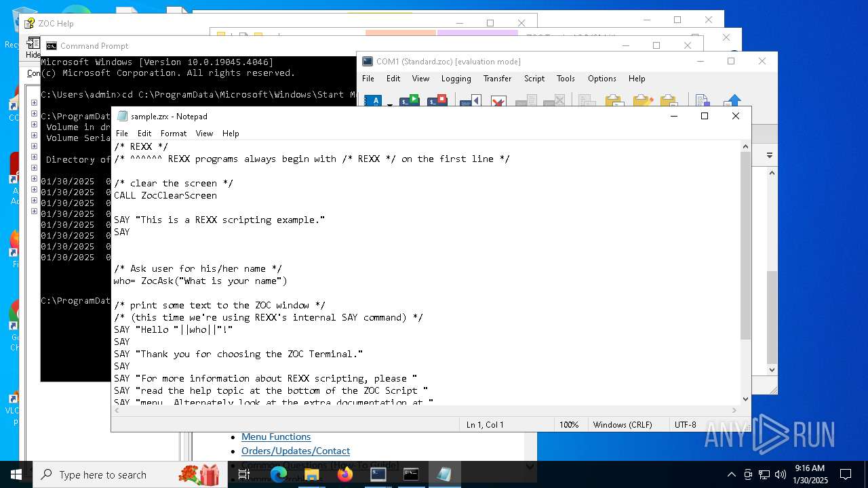The image size is (868, 488).
Task: Switch to ZOC terminal taskbar button
Action: click(x=378, y=474)
